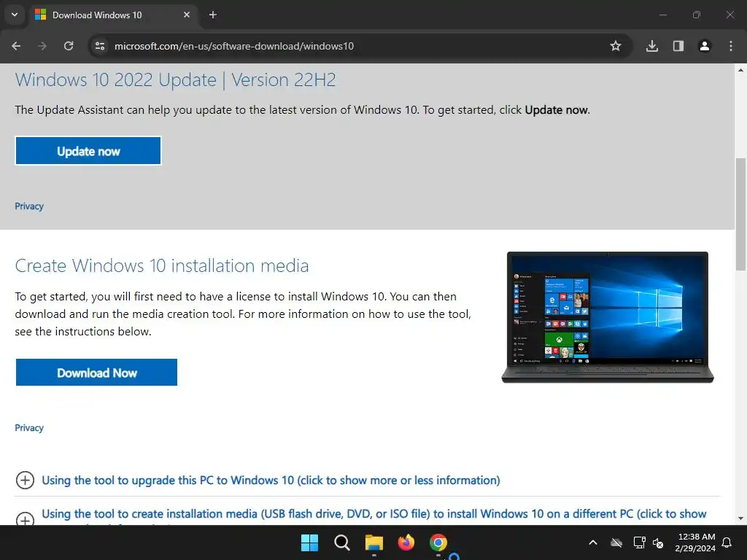
Task: Select the Download Windows 10 tab
Action: coord(113,15)
